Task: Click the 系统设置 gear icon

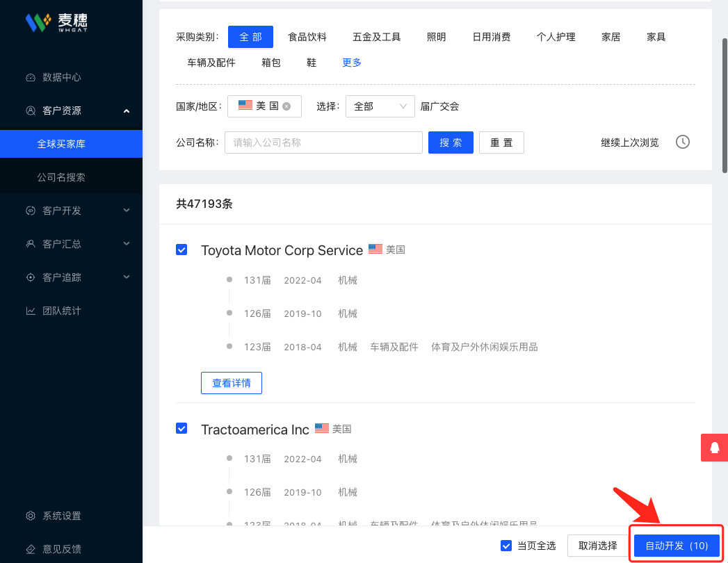Action: (31, 516)
